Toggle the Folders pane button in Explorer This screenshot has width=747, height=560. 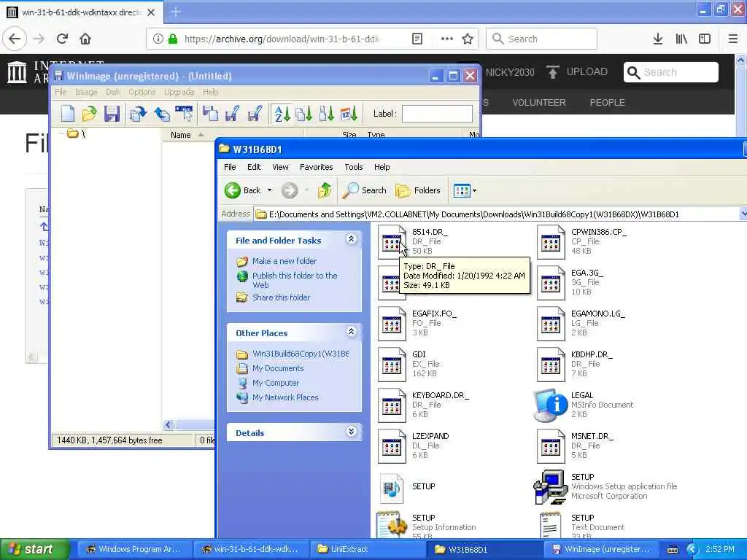[418, 190]
